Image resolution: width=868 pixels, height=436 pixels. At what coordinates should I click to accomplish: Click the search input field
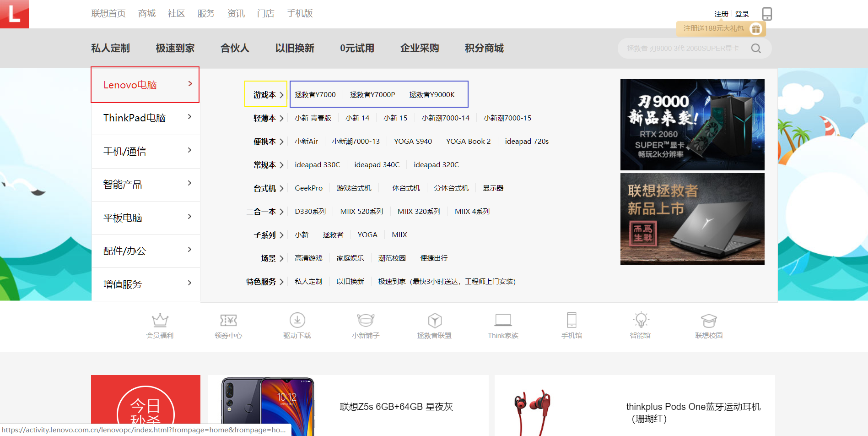click(x=683, y=49)
